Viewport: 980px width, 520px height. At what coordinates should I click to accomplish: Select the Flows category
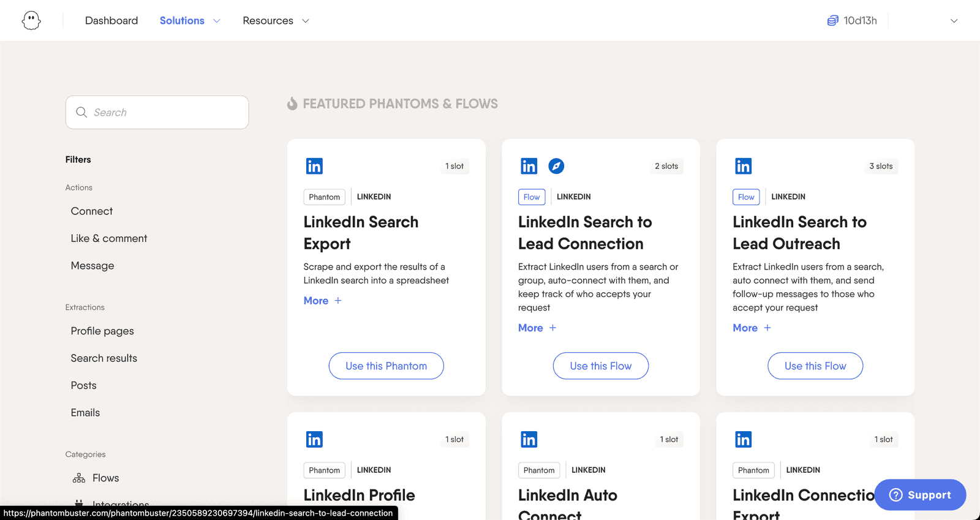(105, 478)
